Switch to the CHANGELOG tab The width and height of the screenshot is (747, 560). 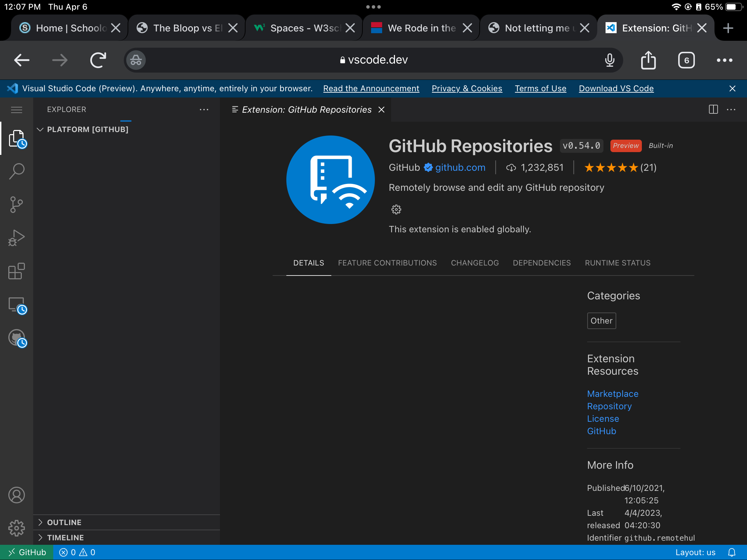474,263
